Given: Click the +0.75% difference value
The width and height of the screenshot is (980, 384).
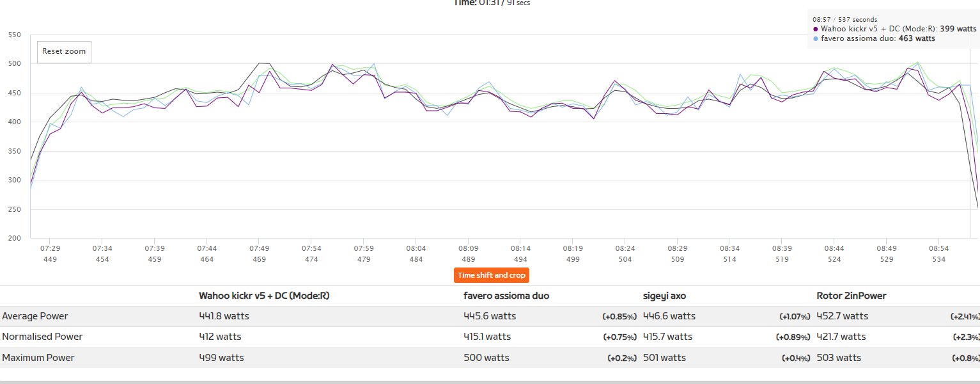Looking at the screenshot, I should (620, 337).
